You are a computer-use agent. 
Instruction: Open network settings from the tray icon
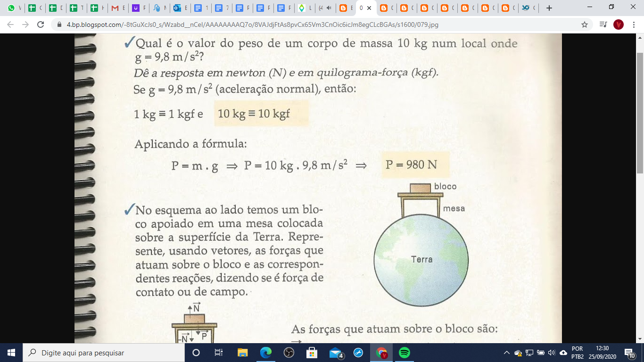tap(529, 353)
